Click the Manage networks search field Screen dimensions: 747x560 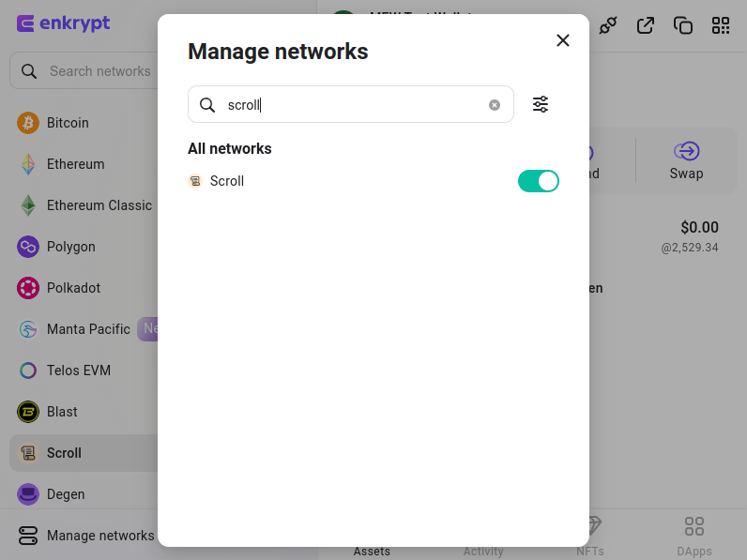click(x=351, y=104)
